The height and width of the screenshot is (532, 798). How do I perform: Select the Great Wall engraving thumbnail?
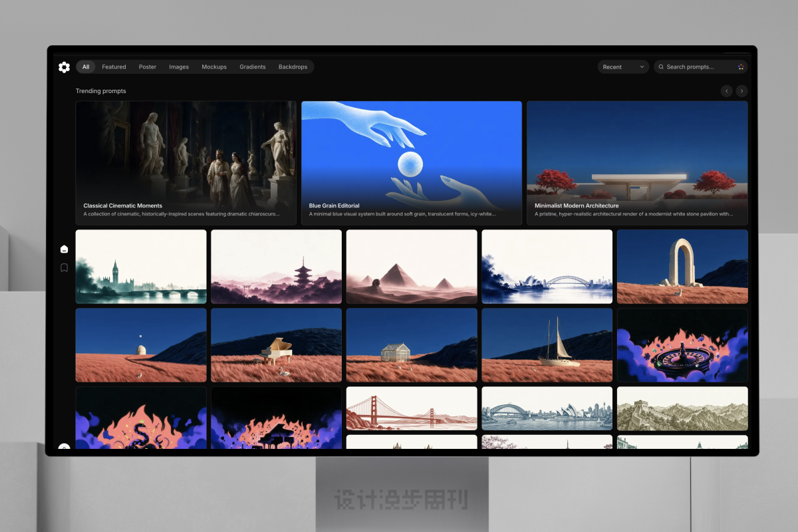pos(682,408)
